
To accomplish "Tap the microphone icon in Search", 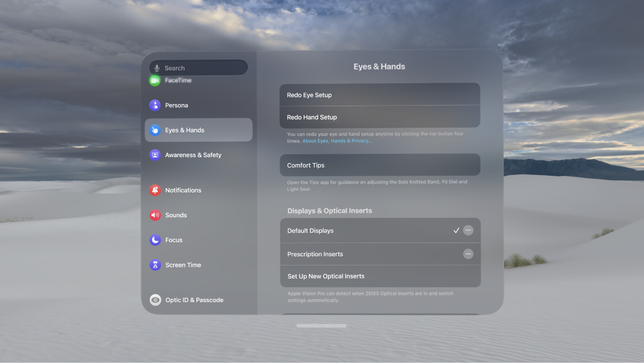I will [159, 67].
